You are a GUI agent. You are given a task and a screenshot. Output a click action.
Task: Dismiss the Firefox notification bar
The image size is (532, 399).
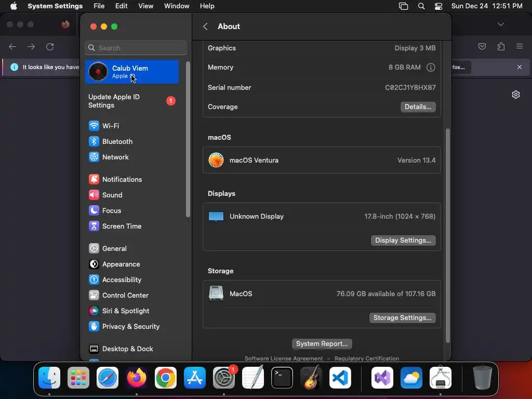[x=520, y=67]
